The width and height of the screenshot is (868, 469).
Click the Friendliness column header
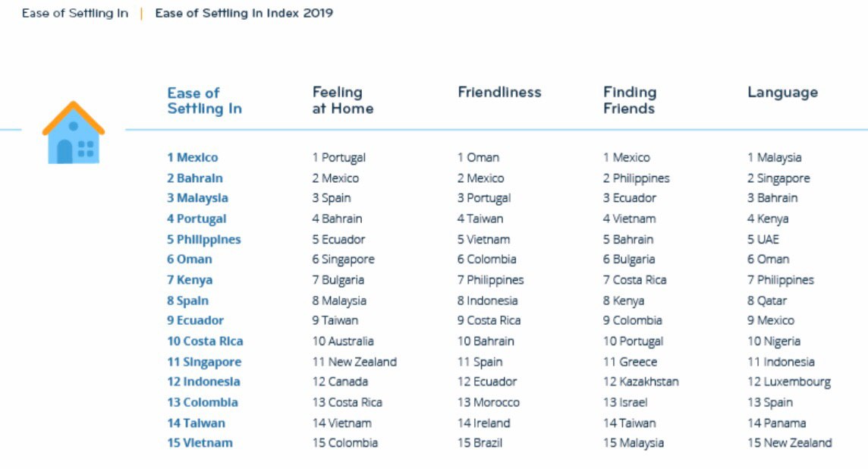tap(499, 92)
